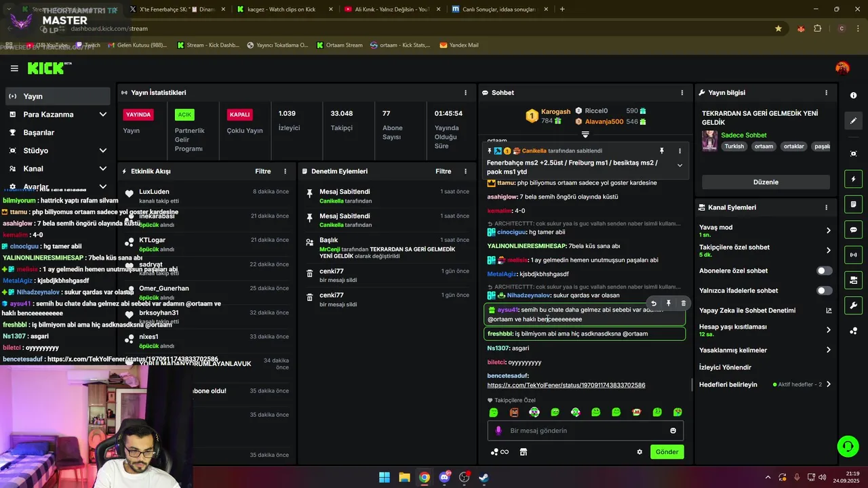Open the hamburger menu next to Kick logo

[x=14, y=68]
